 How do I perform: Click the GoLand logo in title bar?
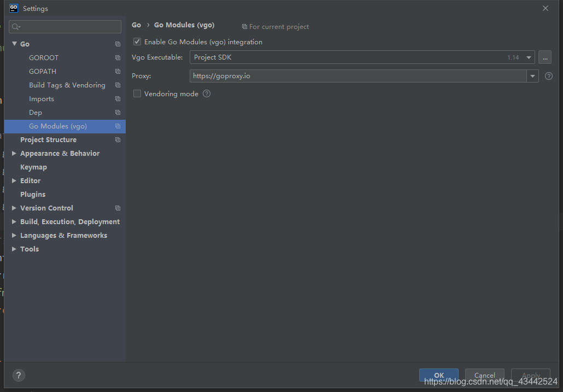tap(14, 8)
